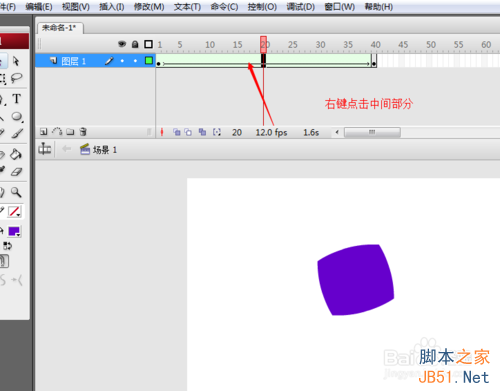Click frame 30 on the timeline ruler
Image resolution: width=500 pixels, height=391 pixels.
pos(320,45)
